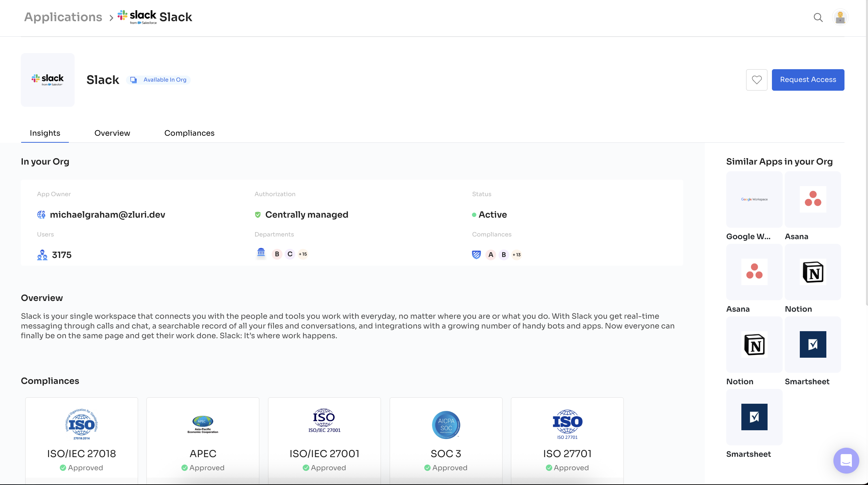Viewport: 868px width, 485px height.
Task: Open the Smartsheet tile beside Notion
Action: click(x=813, y=344)
